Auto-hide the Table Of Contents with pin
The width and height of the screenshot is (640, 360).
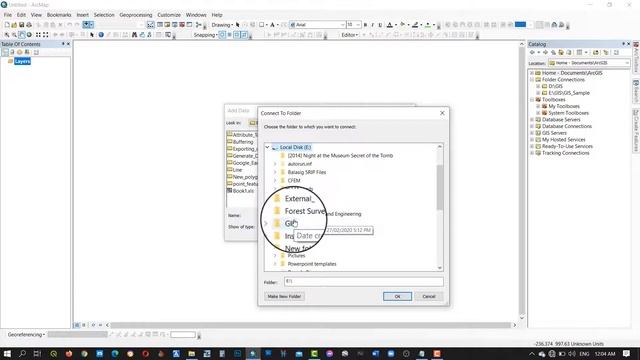[x=63, y=44]
